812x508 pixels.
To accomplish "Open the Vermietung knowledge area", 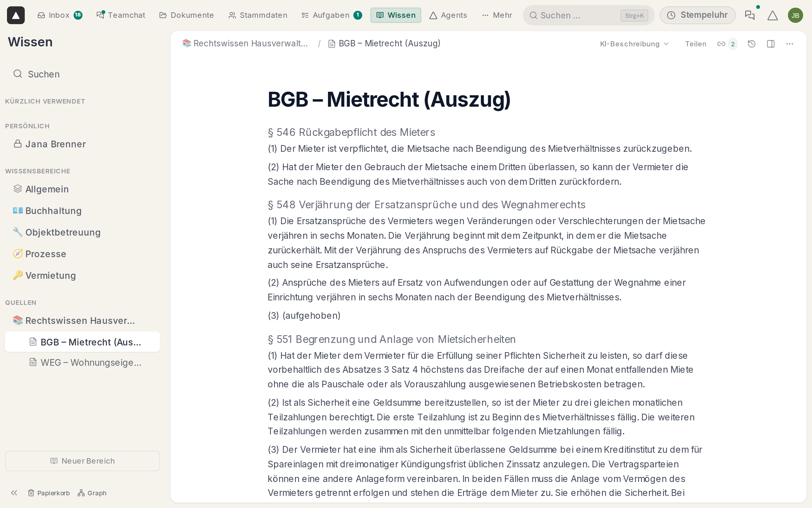I will (x=82, y=275).
